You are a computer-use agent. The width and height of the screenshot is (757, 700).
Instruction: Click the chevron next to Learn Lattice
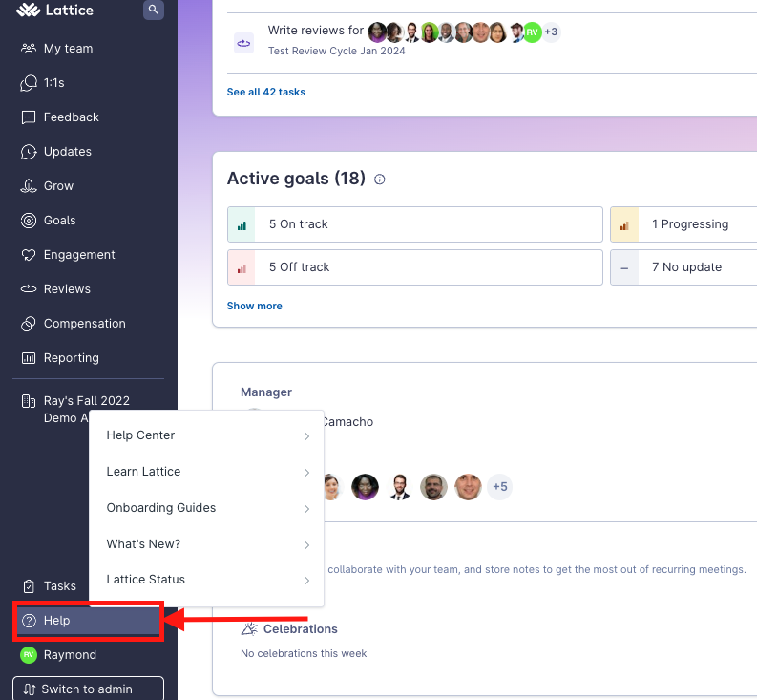click(x=306, y=473)
